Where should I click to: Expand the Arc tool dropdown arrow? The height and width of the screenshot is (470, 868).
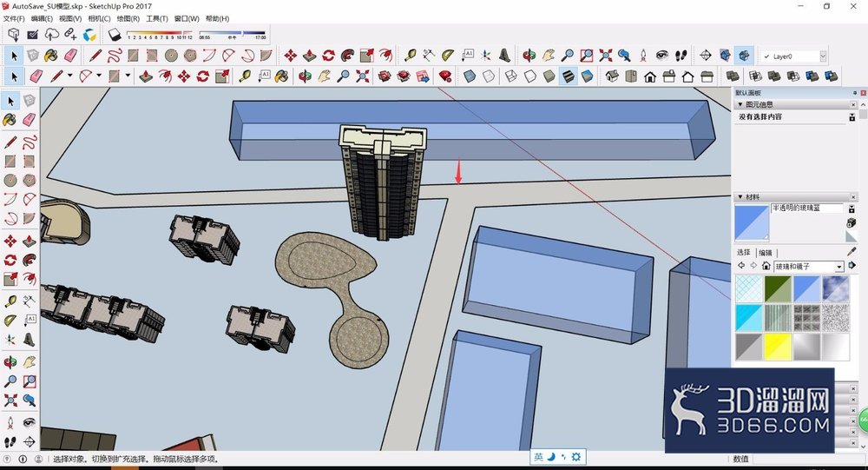pyautogui.click(x=99, y=76)
